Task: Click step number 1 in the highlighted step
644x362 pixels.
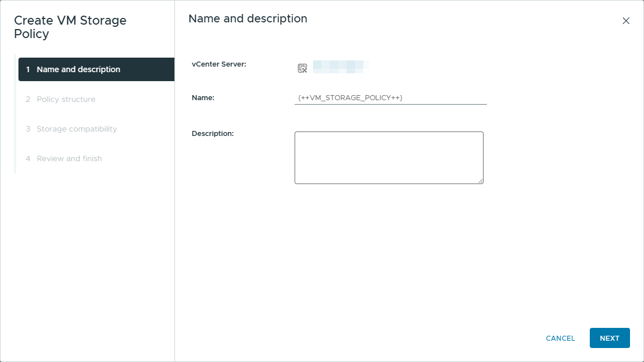Action: 28,69
